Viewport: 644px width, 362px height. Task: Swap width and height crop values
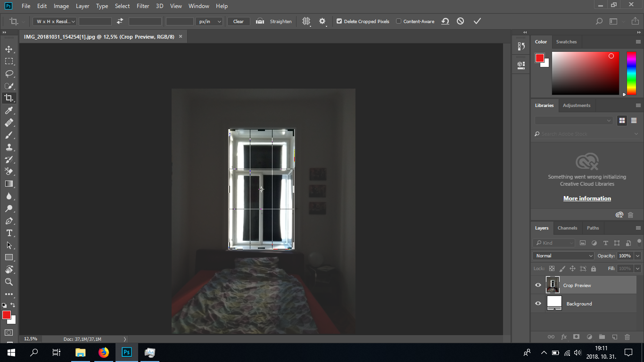point(120,21)
